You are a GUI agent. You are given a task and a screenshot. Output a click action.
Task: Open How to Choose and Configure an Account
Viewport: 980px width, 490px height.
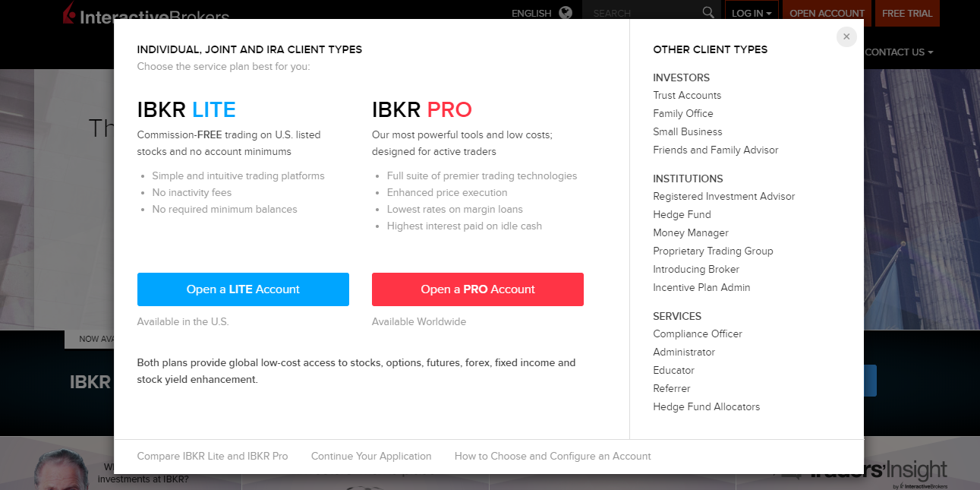(x=553, y=456)
